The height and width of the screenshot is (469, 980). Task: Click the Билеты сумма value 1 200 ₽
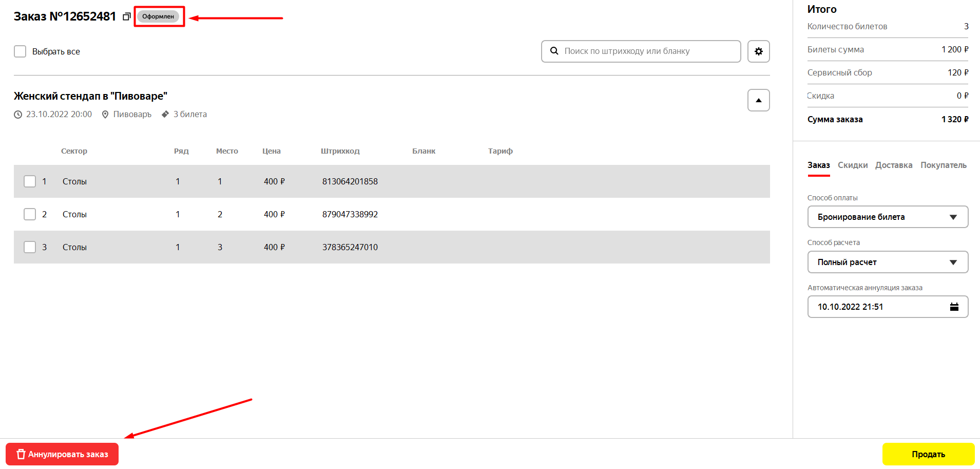pyautogui.click(x=955, y=49)
